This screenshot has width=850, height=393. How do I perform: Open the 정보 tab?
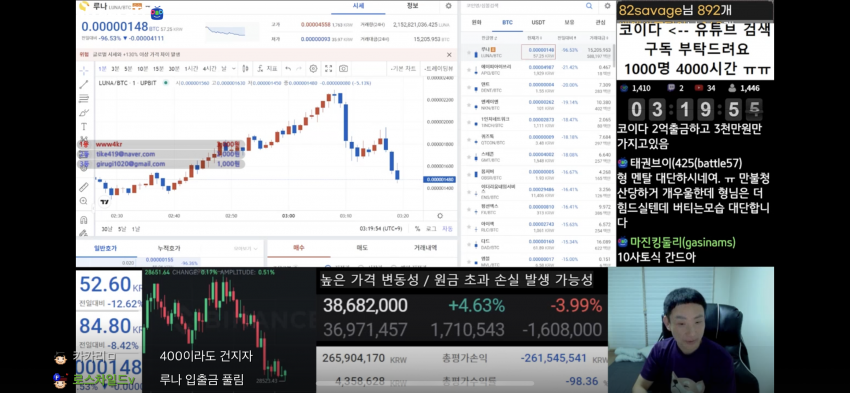pos(413,6)
